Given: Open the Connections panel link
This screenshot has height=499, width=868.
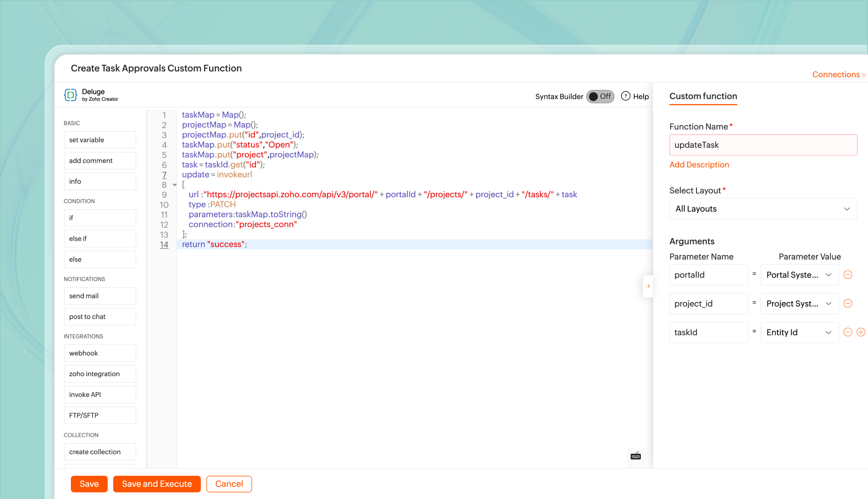Looking at the screenshot, I should pyautogui.click(x=838, y=75).
